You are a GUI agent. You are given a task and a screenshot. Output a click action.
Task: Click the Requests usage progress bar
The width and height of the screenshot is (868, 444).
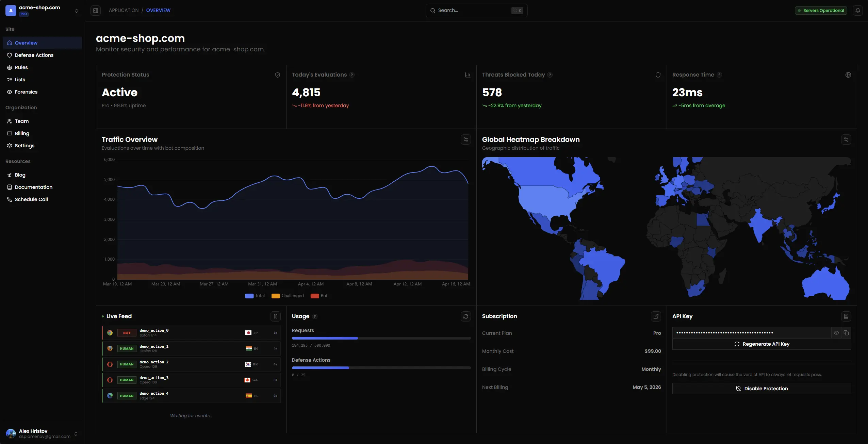click(x=381, y=338)
